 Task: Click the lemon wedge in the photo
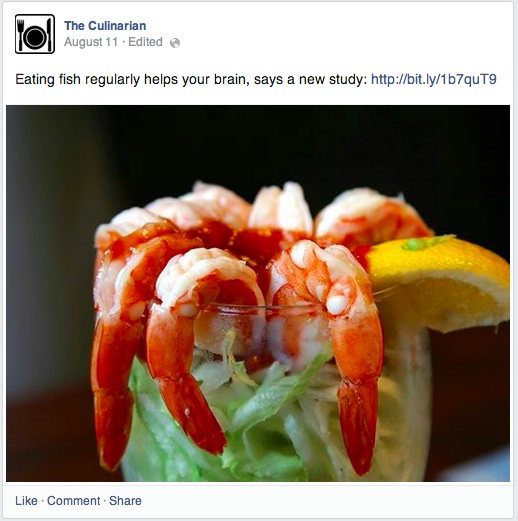[x=440, y=283]
